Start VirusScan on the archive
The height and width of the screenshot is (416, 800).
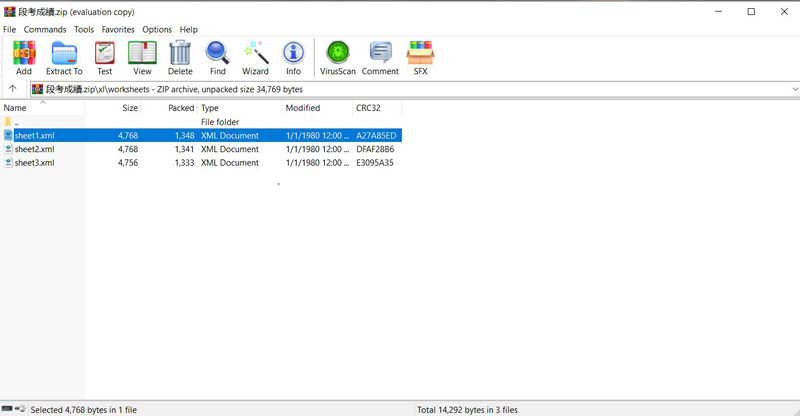(x=337, y=58)
